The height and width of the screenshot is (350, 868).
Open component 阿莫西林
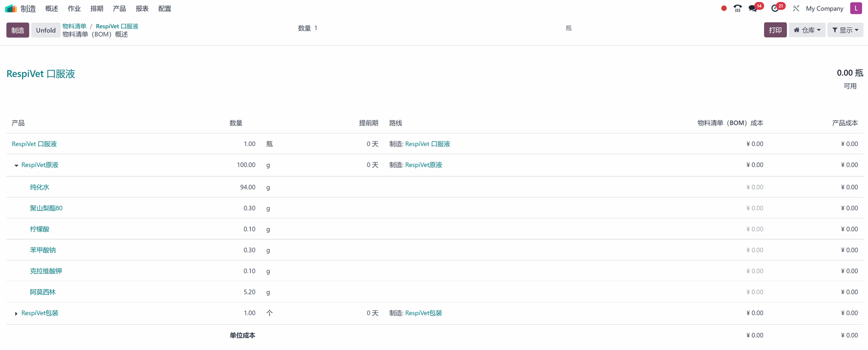click(42, 292)
